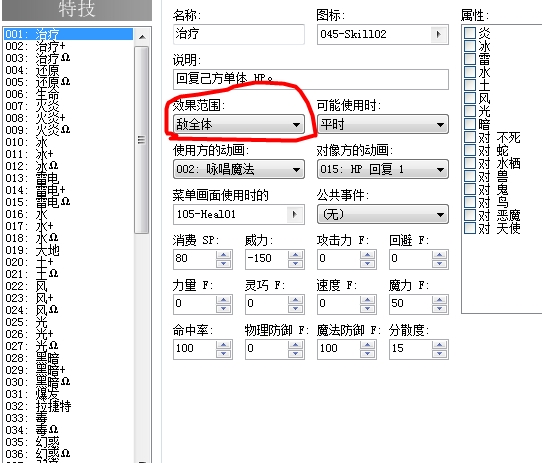Screen dimensions: 542x463
Task: Click the 说明 description text field
Action: pos(311,79)
